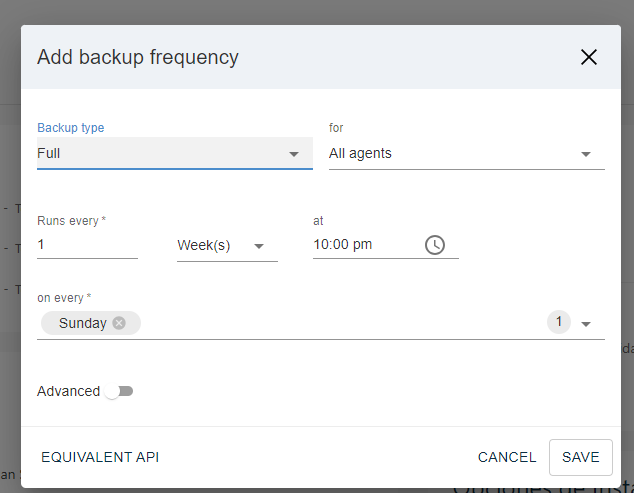Screen dimensions: 634x493
Task: Open the Equivalent API view
Action: (100, 457)
